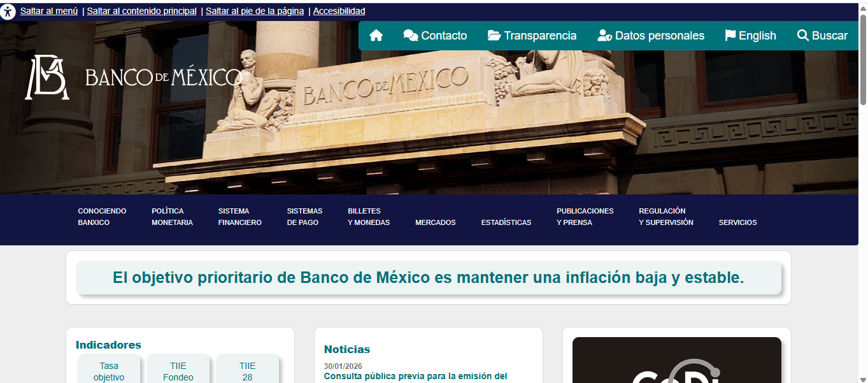Click the Noticias heading
The image size is (868, 383).
click(x=347, y=349)
